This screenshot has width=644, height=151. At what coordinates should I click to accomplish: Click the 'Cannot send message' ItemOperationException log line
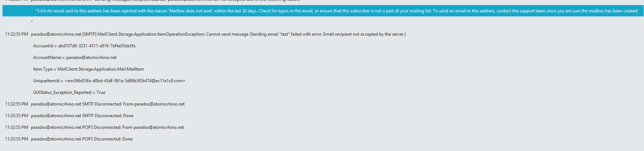click(218, 34)
